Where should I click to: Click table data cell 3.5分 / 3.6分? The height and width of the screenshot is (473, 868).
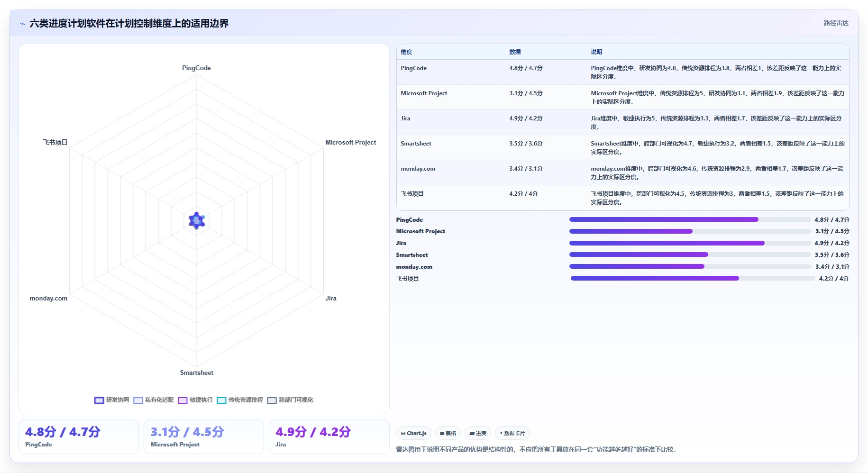[526, 144]
